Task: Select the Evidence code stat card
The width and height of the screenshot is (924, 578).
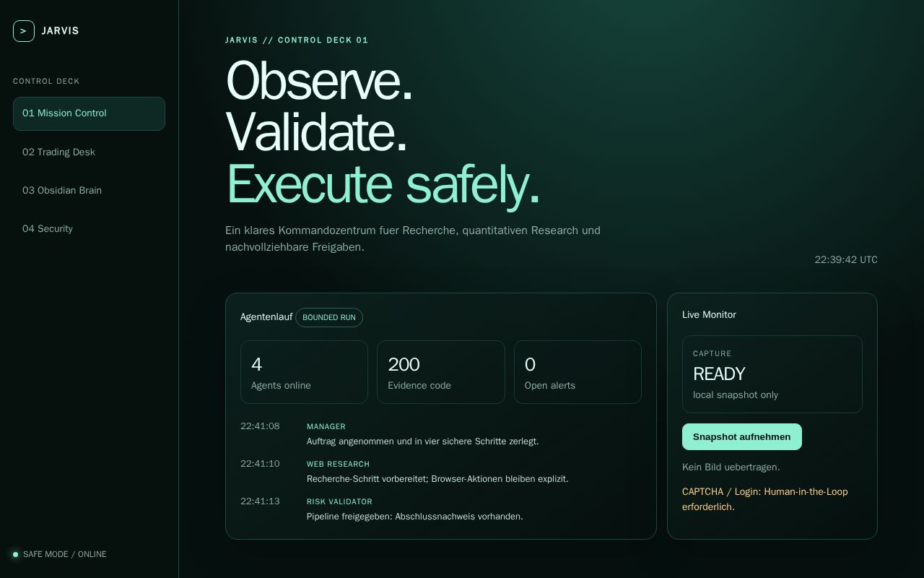Action: (441, 372)
